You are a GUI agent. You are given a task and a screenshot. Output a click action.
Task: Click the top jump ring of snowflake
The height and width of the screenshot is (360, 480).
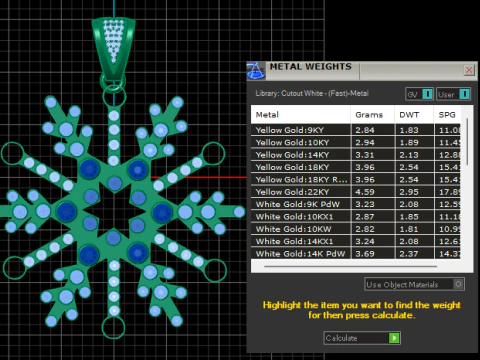coord(114,97)
